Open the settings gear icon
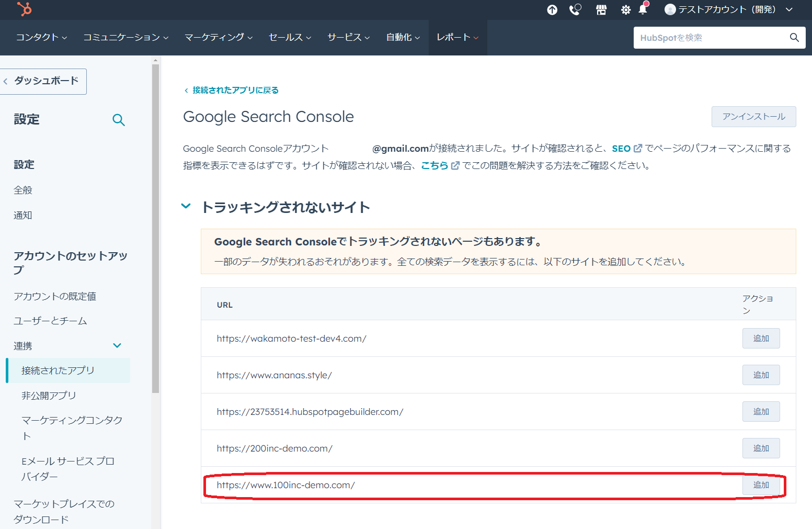Image resolution: width=812 pixels, height=529 pixels. [x=625, y=10]
